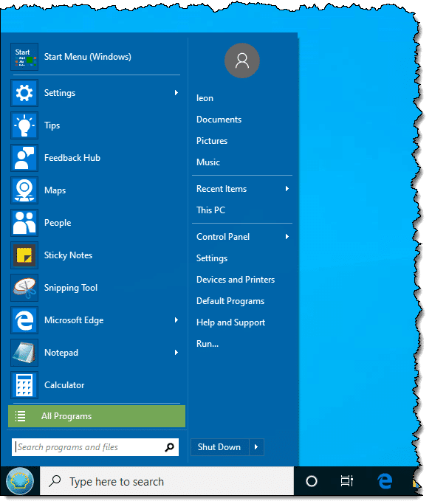This screenshot has height=504, width=432.
Task: Open This PC
Action: click(211, 210)
